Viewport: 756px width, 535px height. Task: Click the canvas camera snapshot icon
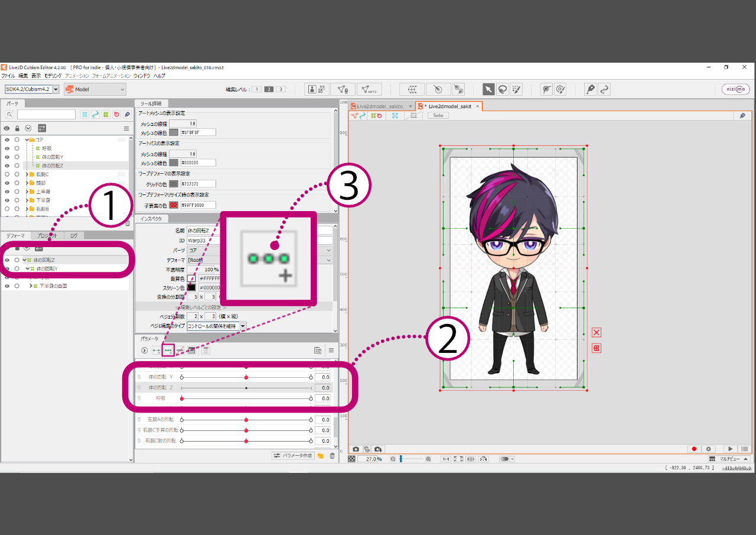[356, 449]
